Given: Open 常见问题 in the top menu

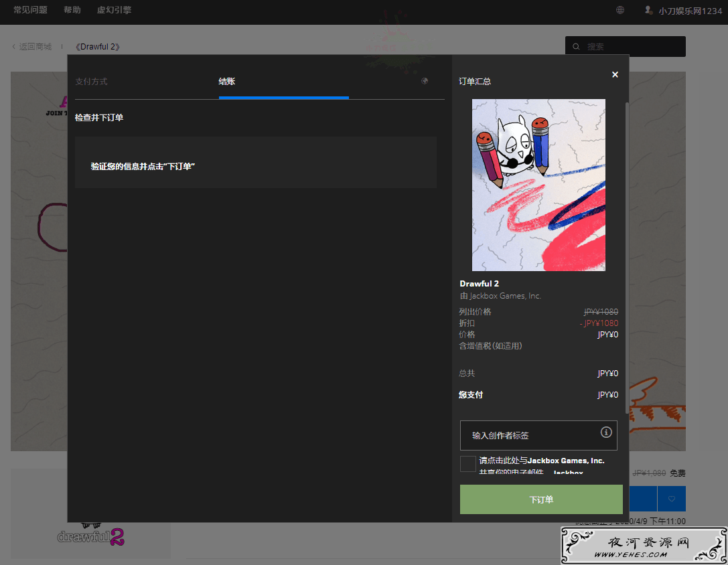Looking at the screenshot, I should tap(30, 10).
